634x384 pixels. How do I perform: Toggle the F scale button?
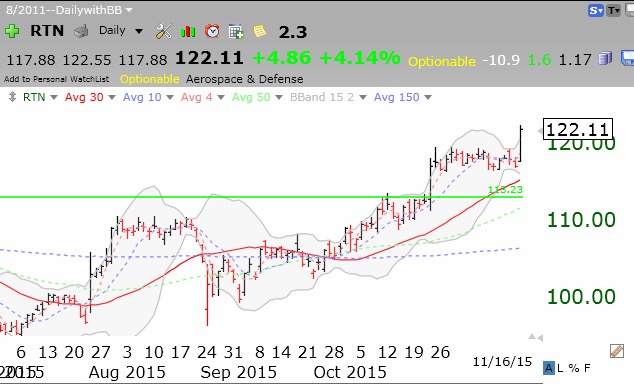pos(587,368)
